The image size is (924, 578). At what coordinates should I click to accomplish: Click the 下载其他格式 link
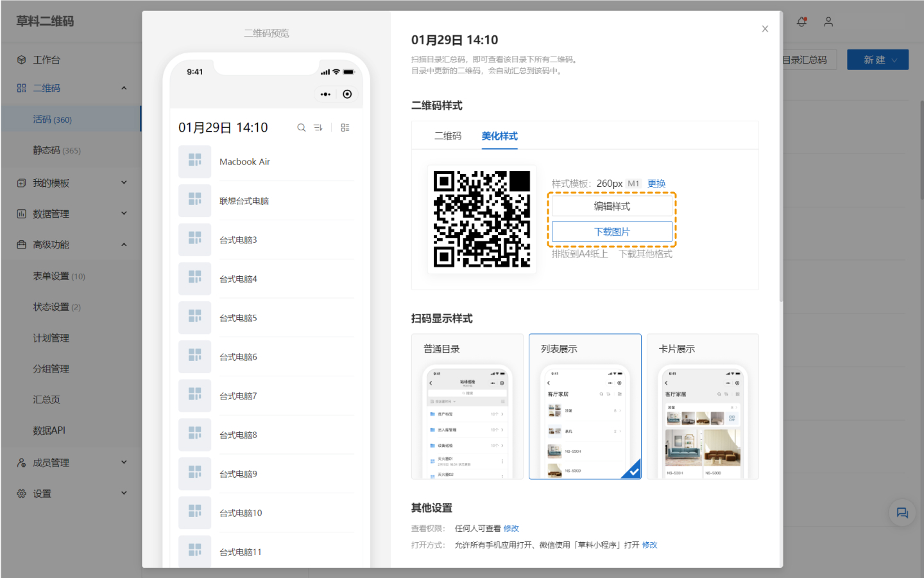pos(646,254)
